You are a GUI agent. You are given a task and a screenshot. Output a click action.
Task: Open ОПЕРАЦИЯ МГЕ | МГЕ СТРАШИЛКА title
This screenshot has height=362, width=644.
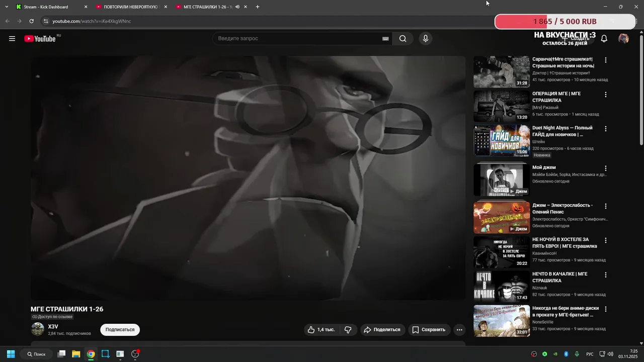point(556,97)
